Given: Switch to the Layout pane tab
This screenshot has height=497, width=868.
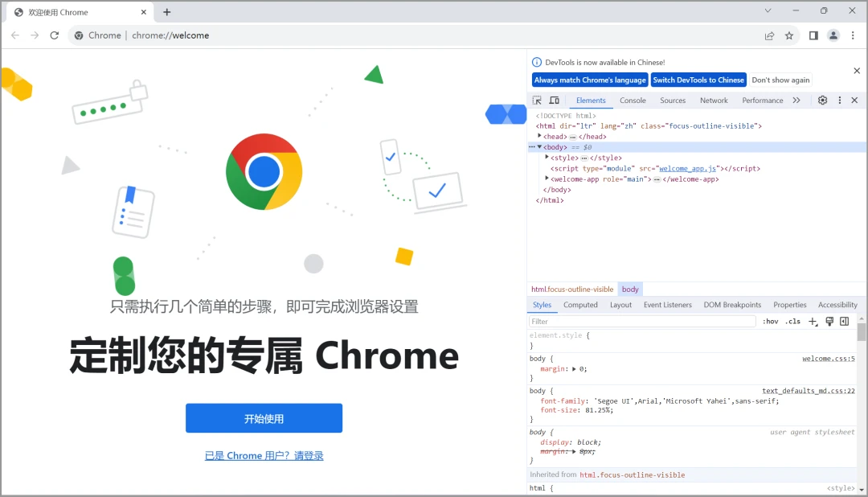Looking at the screenshot, I should (x=620, y=305).
